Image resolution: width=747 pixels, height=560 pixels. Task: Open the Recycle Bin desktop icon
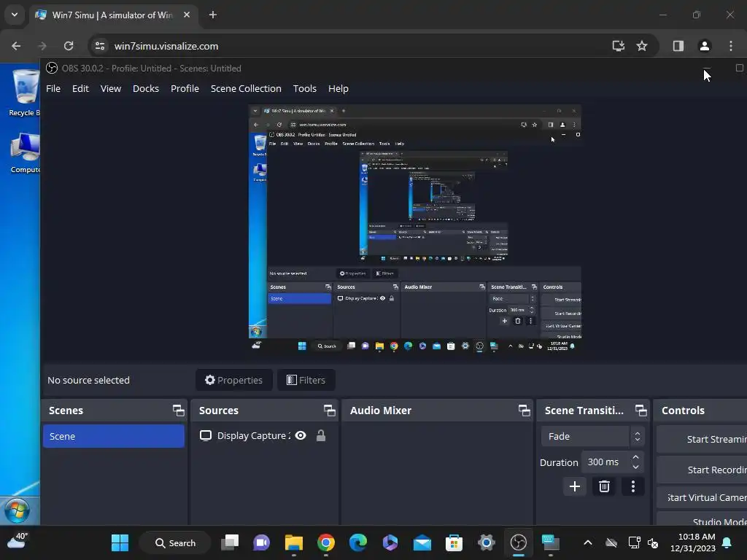point(24,93)
